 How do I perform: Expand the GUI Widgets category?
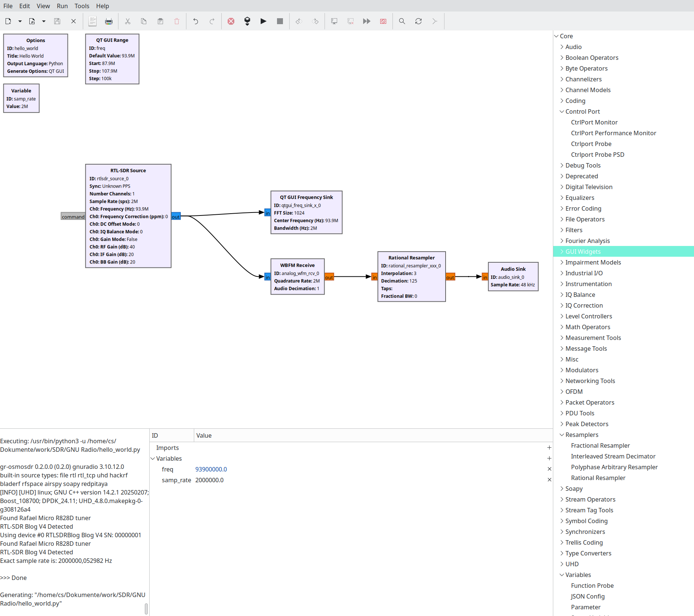(562, 252)
